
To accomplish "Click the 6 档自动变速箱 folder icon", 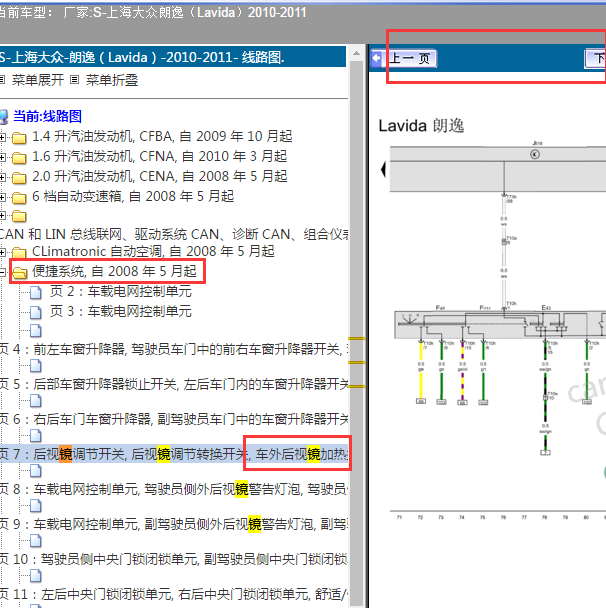I will click(x=19, y=198).
